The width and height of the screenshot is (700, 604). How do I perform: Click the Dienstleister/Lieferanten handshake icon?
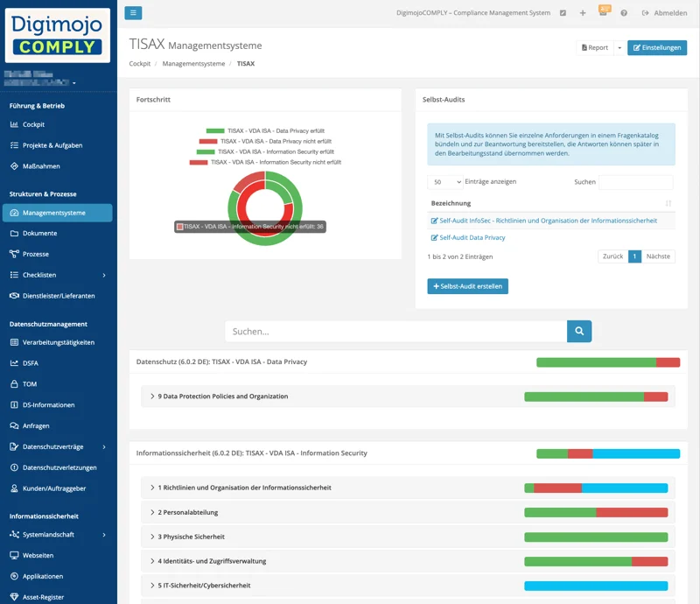[x=14, y=295]
